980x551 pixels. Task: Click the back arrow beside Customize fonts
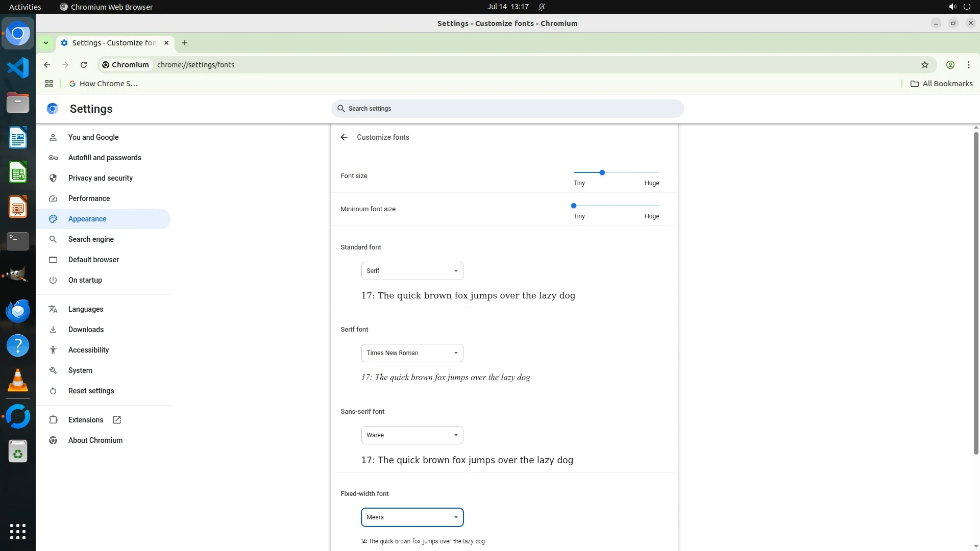coord(344,137)
